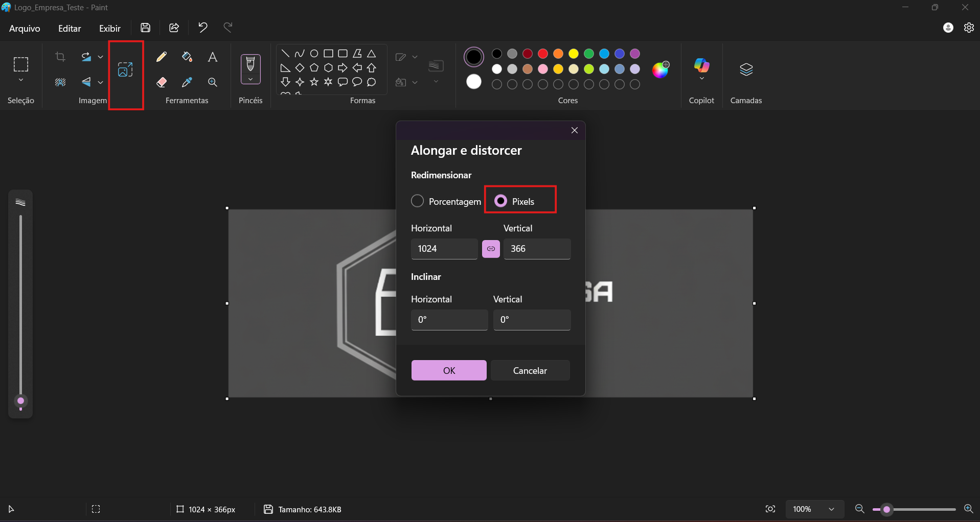
Task: Choose the right arrow shape
Action: tap(343, 67)
